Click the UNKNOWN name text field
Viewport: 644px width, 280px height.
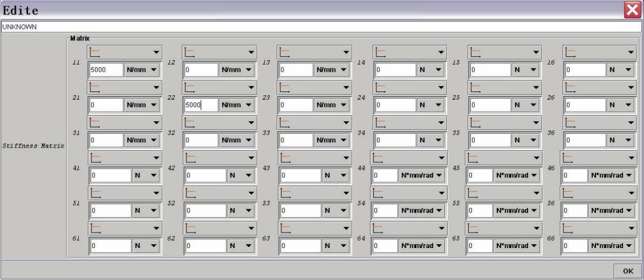pyautogui.click(x=321, y=27)
